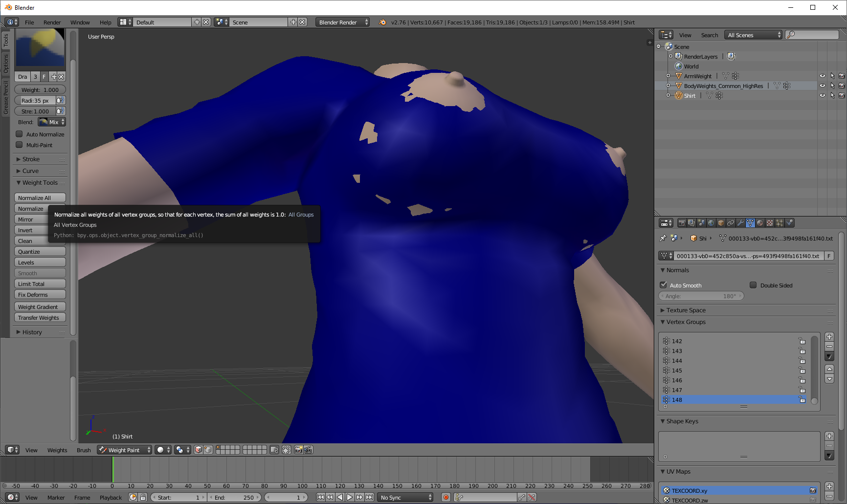The height and width of the screenshot is (504, 847).
Task: Open the World properties globe tab
Action: 711,223
